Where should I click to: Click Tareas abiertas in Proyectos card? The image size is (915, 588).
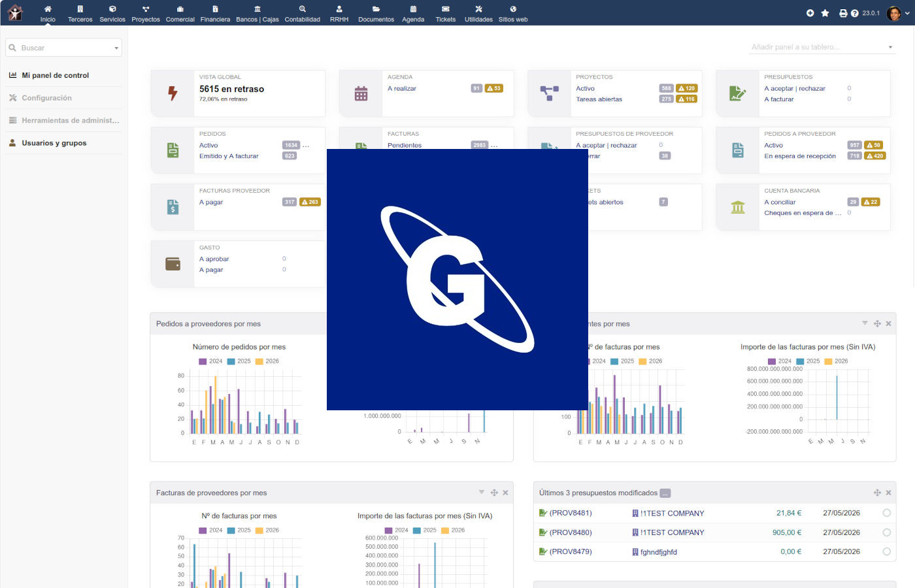click(x=599, y=99)
